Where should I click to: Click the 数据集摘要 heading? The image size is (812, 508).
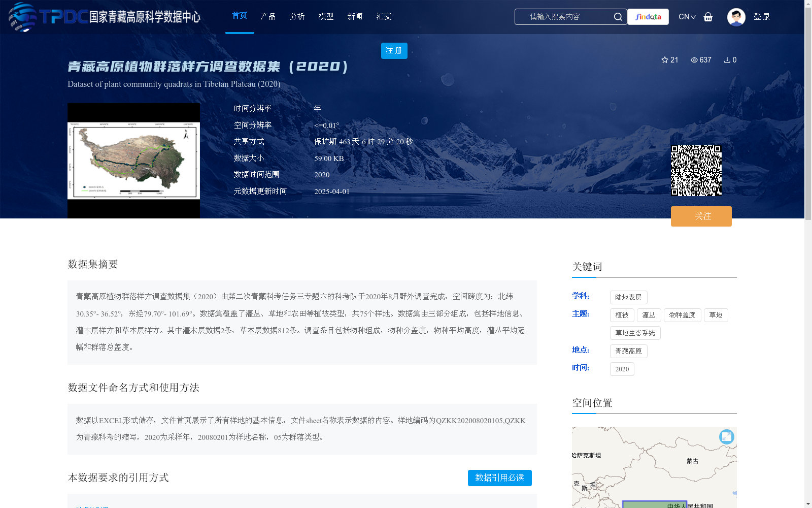click(93, 264)
